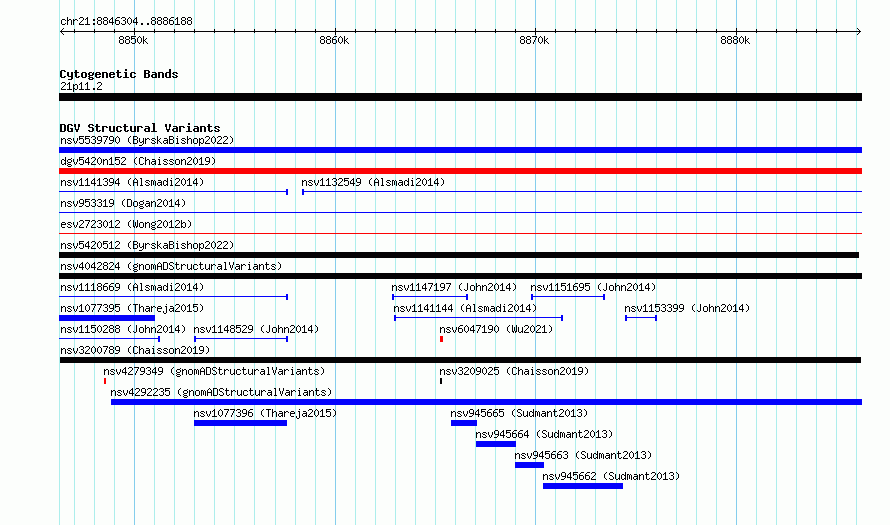This screenshot has height=525, width=890.
Task: Click the 21p11.2 cytogenetic band bar
Action: [460, 97]
